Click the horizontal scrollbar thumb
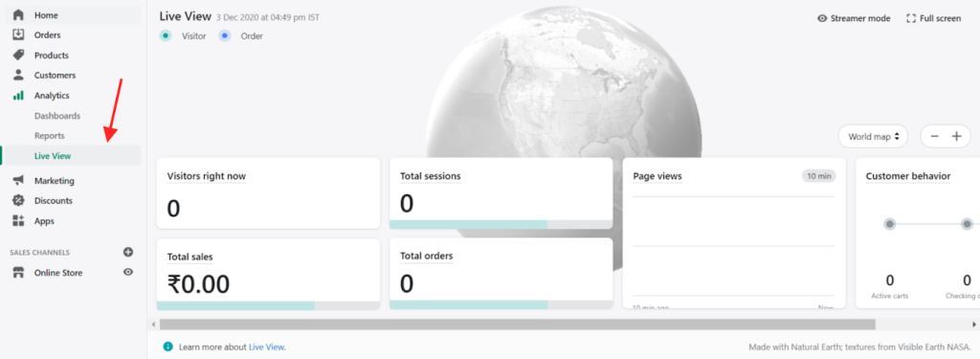Viewport: 980px width, 359px height. tap(518, 324)
